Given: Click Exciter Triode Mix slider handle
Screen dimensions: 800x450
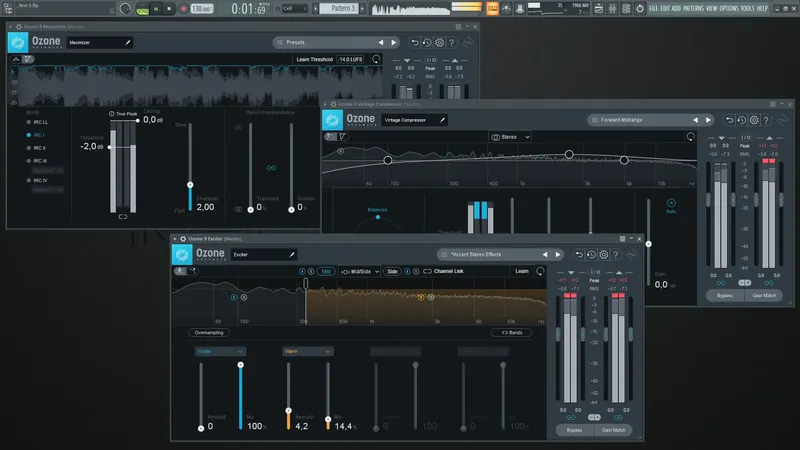Looking at the screenshot, I should 240,365.
